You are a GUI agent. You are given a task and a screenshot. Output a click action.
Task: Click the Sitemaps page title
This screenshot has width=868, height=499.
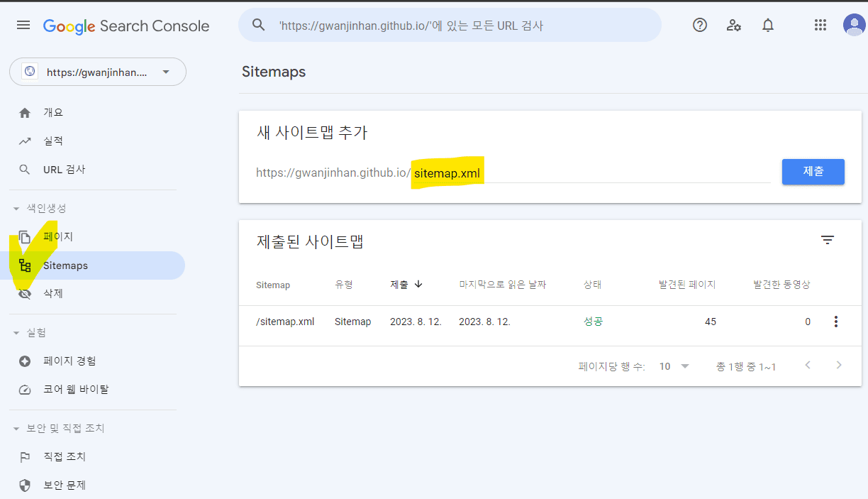[274, 72]
